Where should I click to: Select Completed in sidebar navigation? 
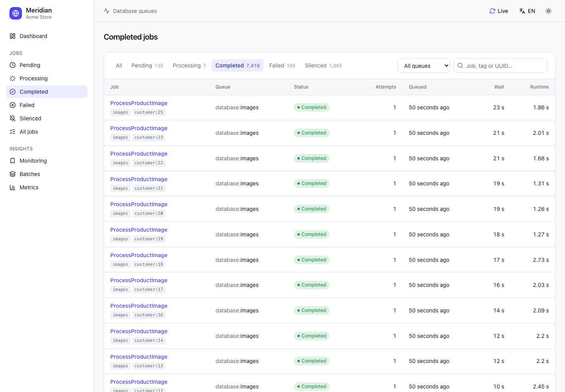click(47, 92)
